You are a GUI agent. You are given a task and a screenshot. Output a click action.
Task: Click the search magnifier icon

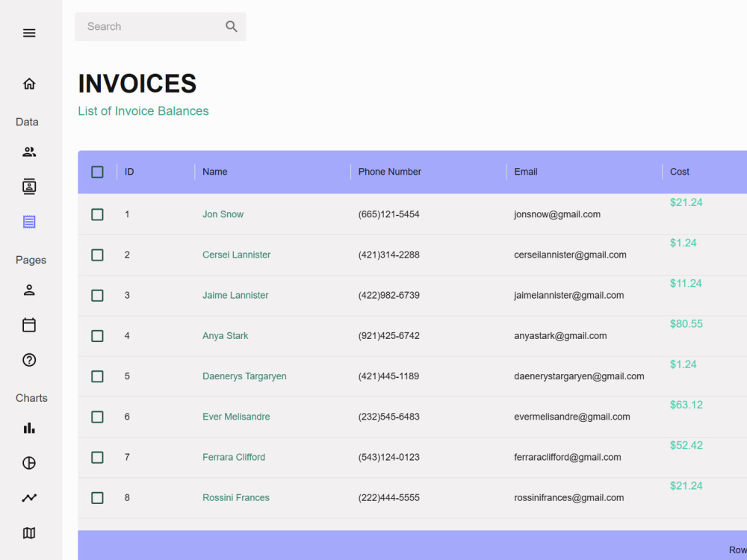232,27
